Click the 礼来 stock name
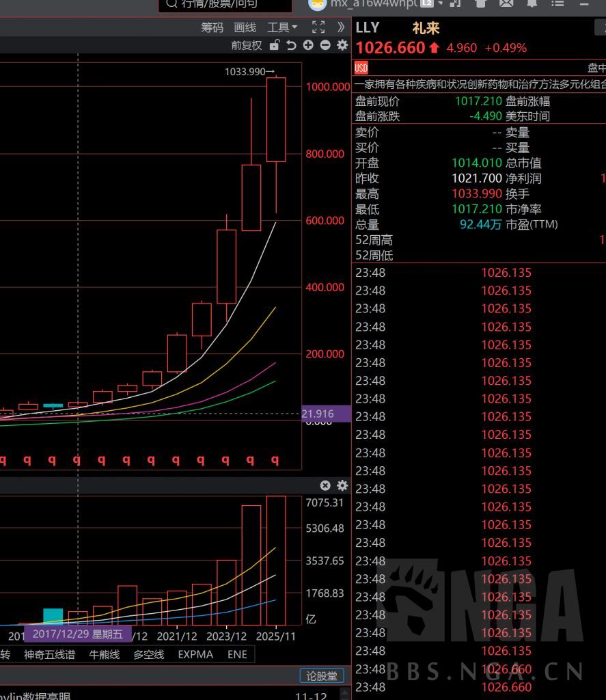The height and width of the screenshot is (700, 606). click(x=426, y=28)
